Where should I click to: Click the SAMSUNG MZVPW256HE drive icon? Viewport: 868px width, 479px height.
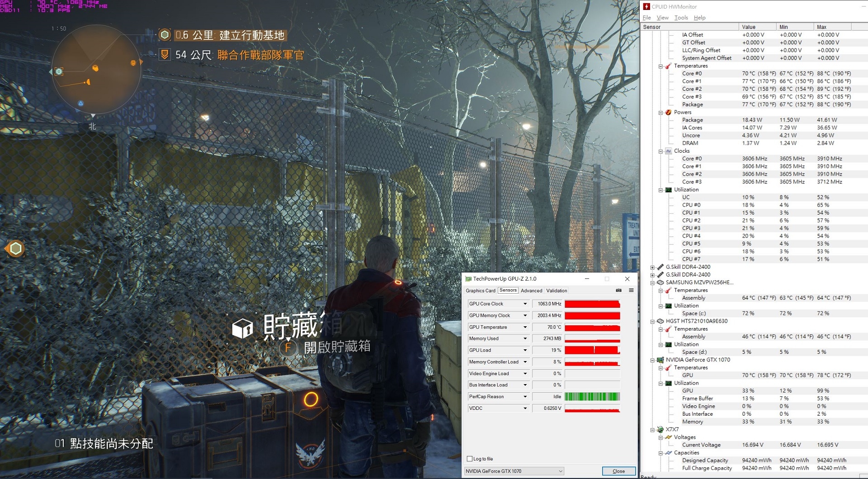click(660, 282)
